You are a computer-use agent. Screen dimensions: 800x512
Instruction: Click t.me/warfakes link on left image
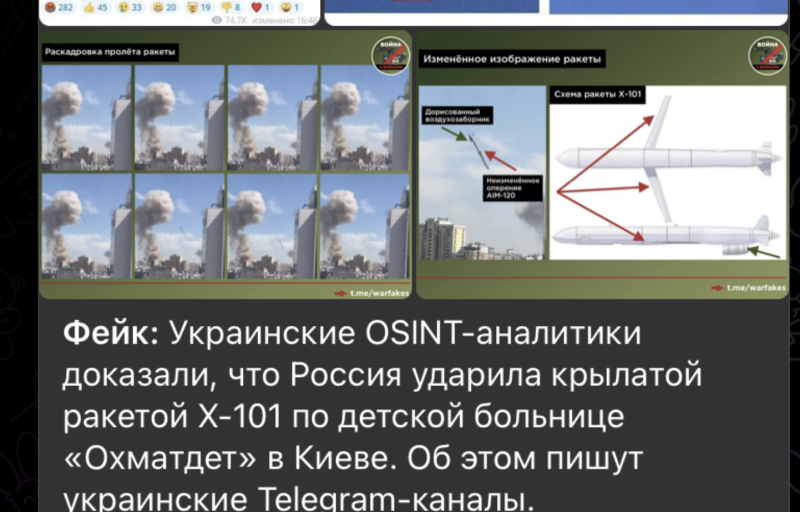(376, 290)
